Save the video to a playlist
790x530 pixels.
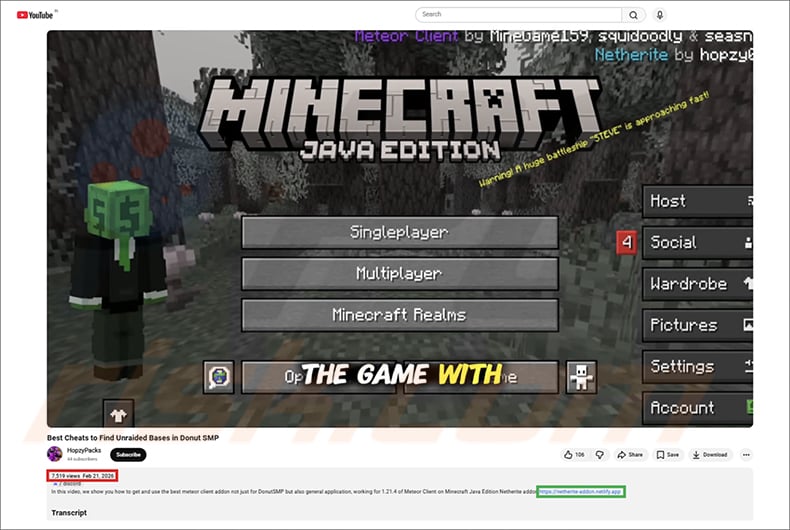pyautogui.click(x=668, y=454)
